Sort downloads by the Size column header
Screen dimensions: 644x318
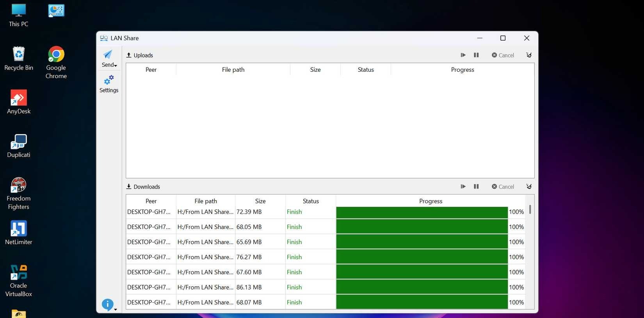pyautogui.click(x=260, y=201)
